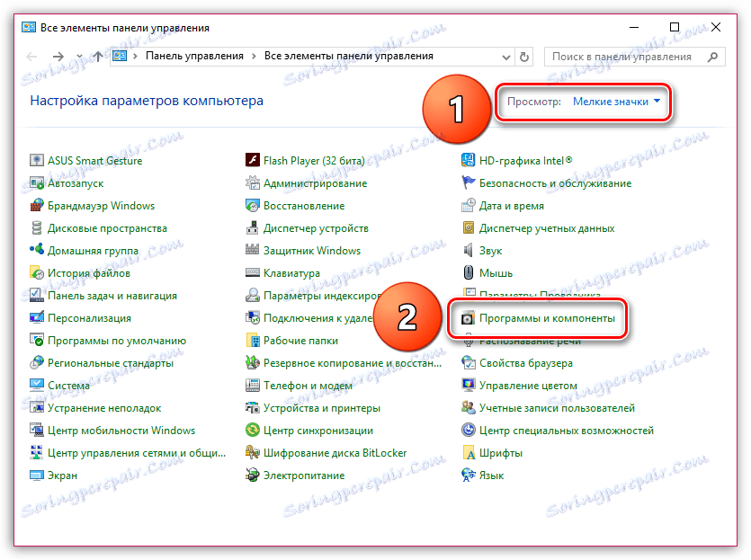Screen dimensions: 751x560
Task: Open the Язык language icon
Action: coord(468,476)
